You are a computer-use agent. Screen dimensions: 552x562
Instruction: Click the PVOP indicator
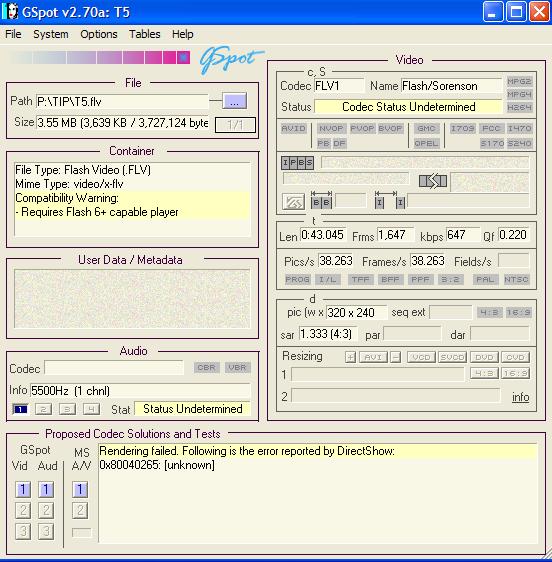(x=362, y=128)
